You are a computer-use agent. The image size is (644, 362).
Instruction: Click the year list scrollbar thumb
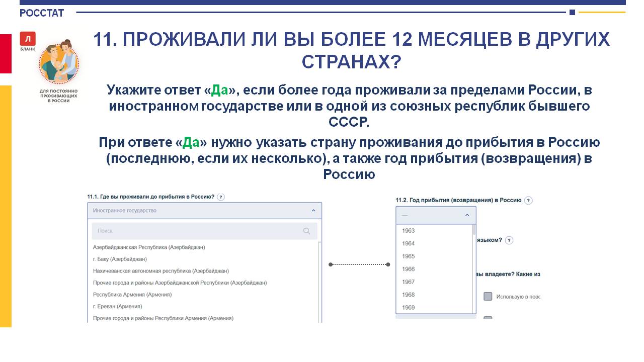[x=473, y=230]
